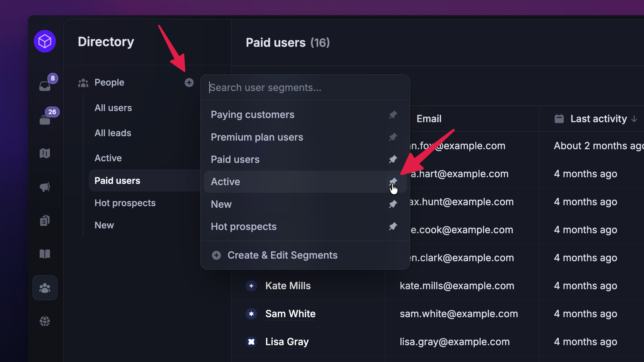Screen dimensions: 644x362
Task: Open the megaphone campaigns icon
Action: tap(45, 187)
